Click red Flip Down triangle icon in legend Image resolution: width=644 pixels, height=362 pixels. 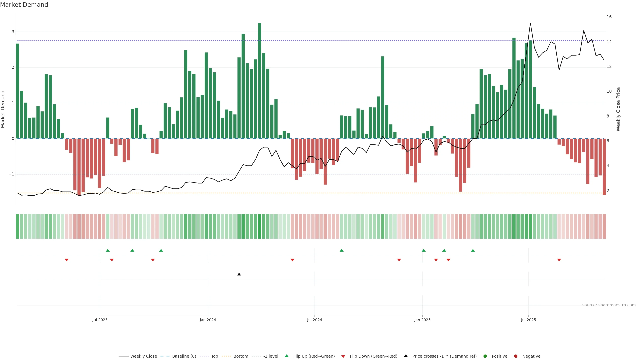(x=343, y=356)
